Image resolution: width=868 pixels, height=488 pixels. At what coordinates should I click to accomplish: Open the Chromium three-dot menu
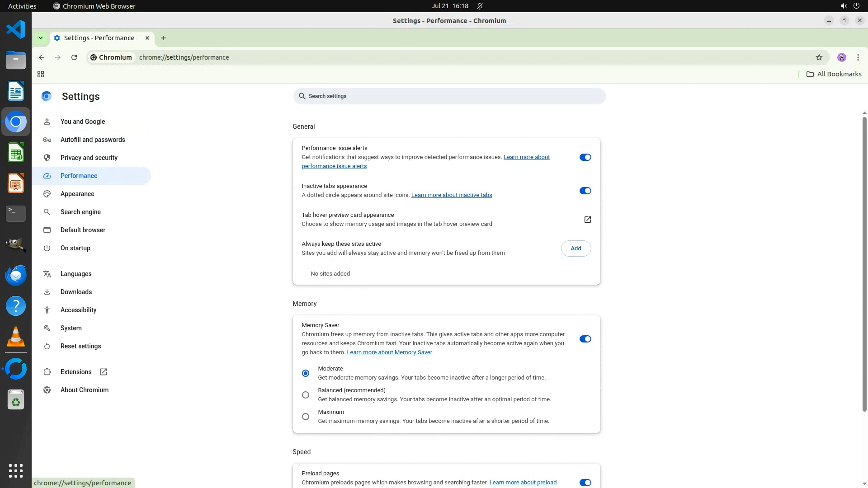[x=858, y=57]
